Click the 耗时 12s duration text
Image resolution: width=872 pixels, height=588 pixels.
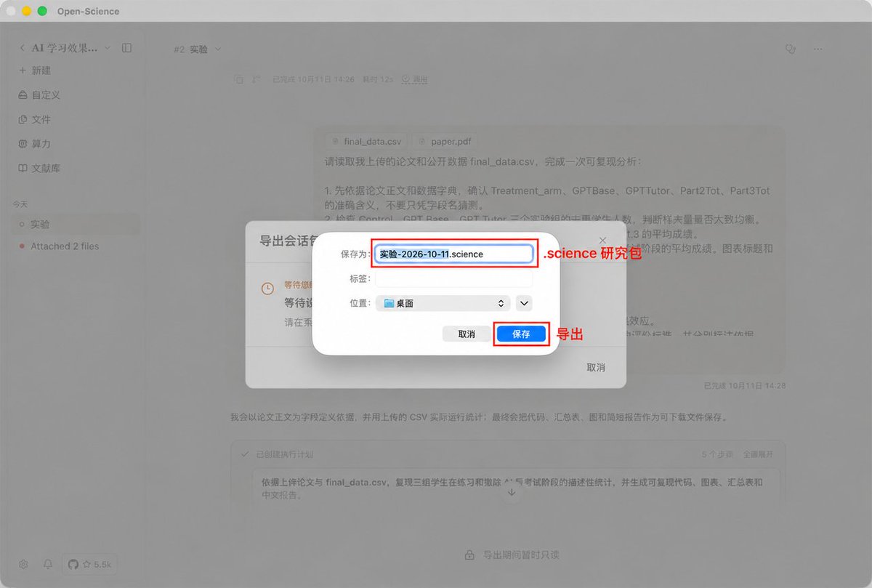coord(376,79)
